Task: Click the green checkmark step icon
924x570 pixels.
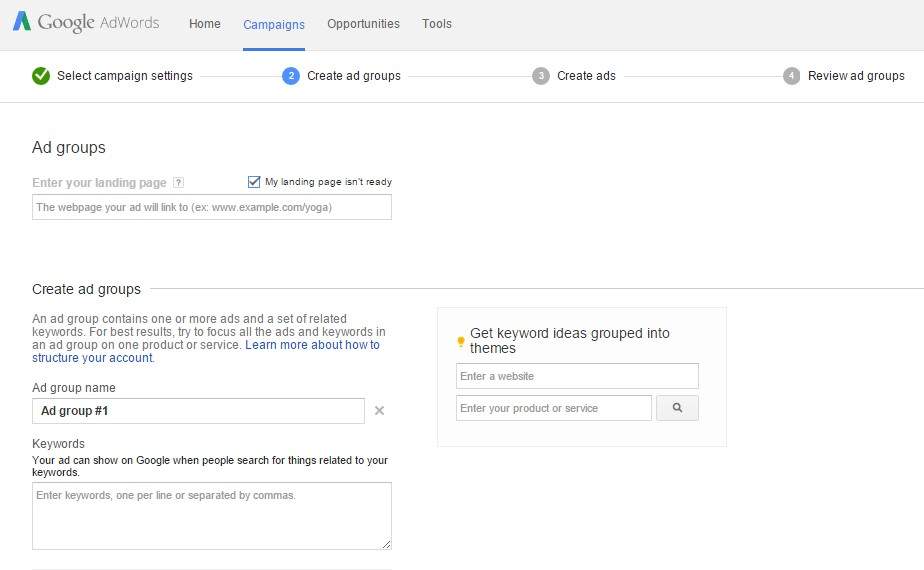Action: click(41, 76)
